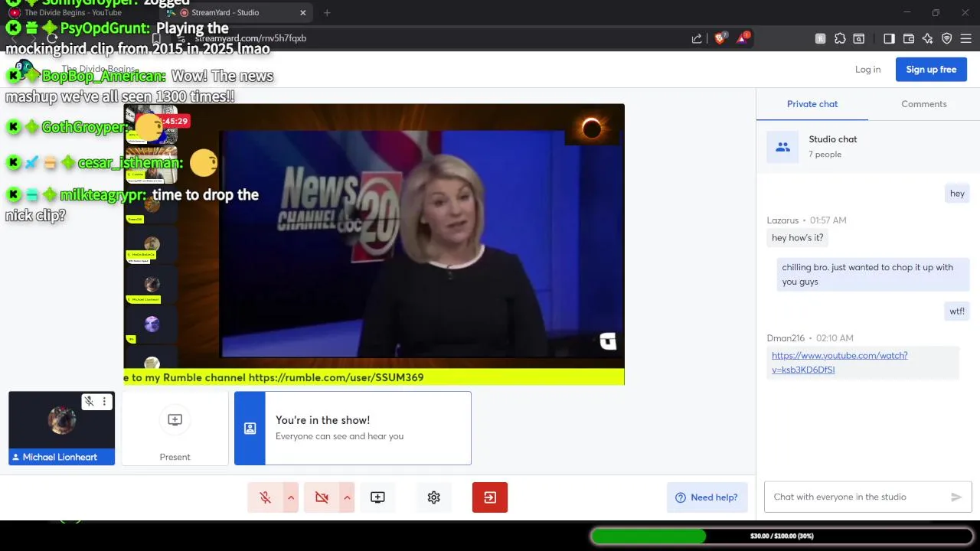Click the share screen icon in the bottom bar

377,497
